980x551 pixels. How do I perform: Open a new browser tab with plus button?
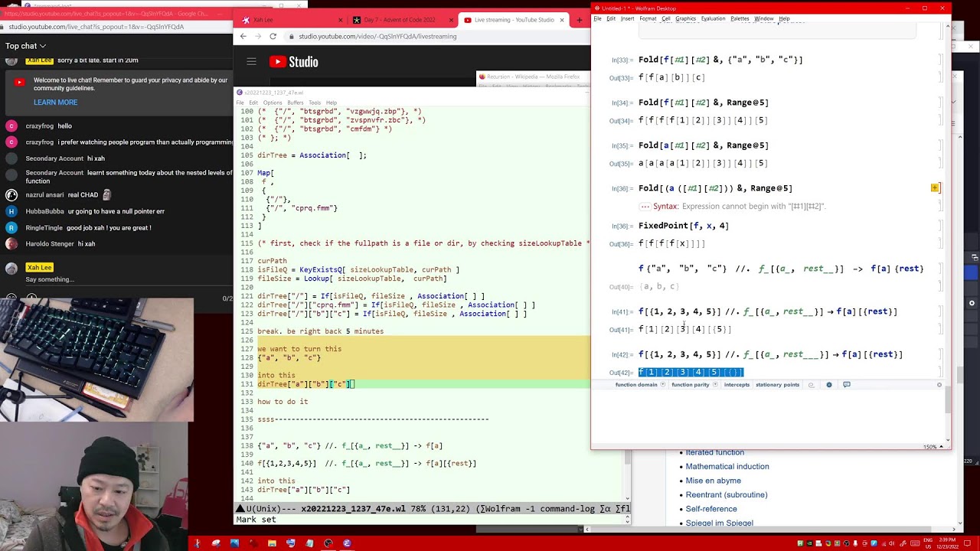coord(580,20)
